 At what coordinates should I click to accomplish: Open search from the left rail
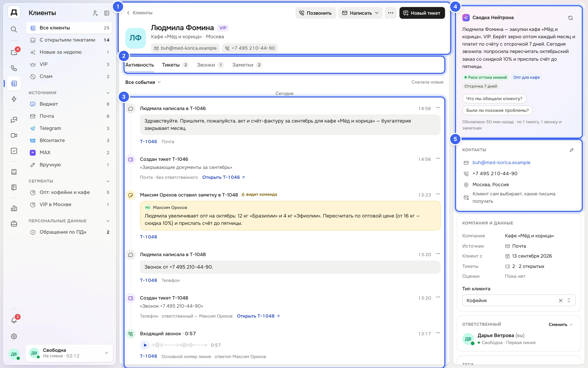pyautogui.click(x=14, y=29)
